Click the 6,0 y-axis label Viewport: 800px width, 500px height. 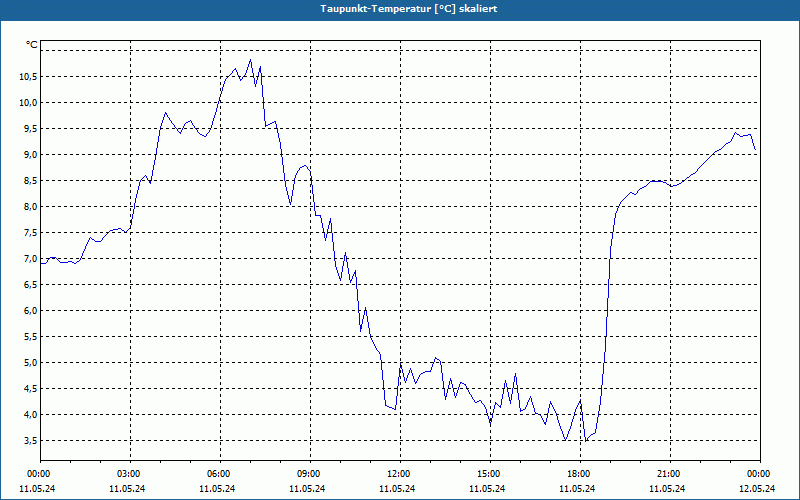(30, 311)
